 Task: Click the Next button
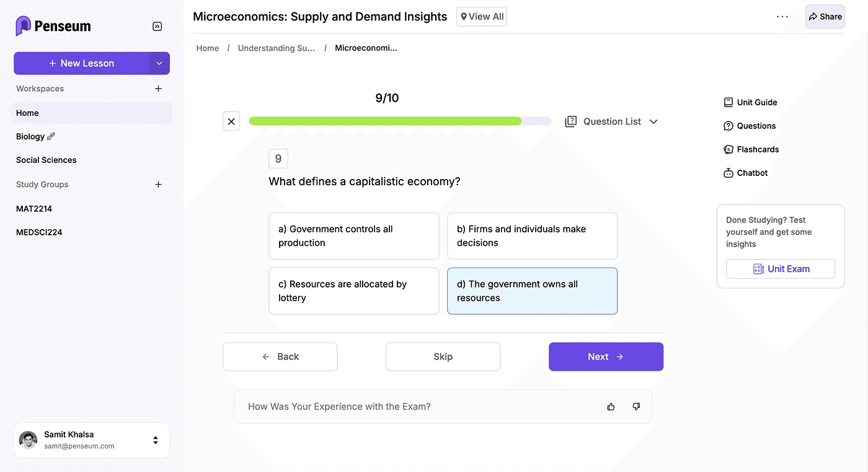coord(606,357)
